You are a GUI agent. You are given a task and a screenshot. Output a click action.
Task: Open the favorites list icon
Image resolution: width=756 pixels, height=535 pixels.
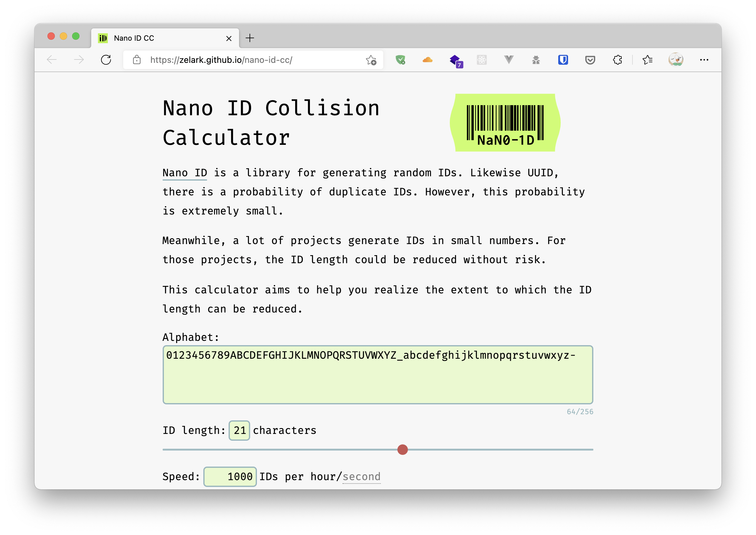[647, 59]
